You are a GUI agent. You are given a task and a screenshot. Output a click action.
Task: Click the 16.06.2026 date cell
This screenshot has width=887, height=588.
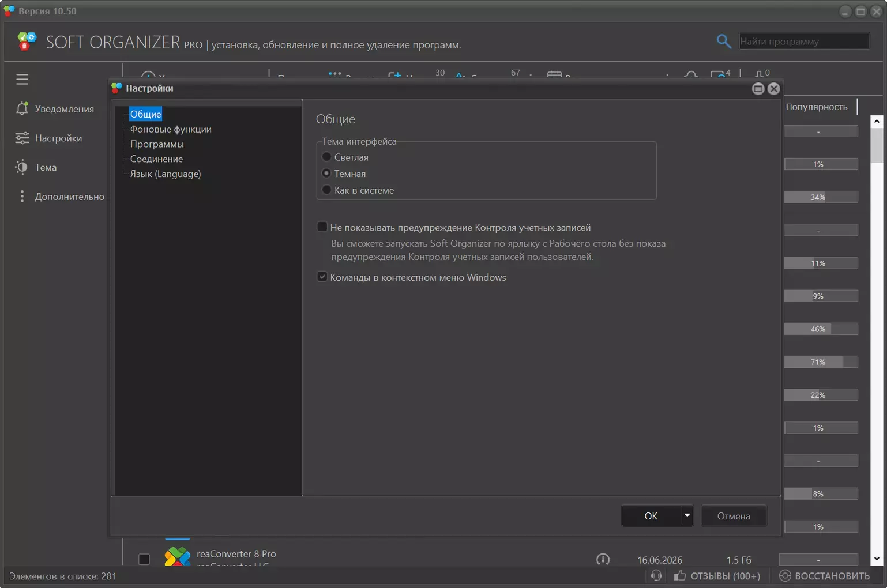(660, 560)
